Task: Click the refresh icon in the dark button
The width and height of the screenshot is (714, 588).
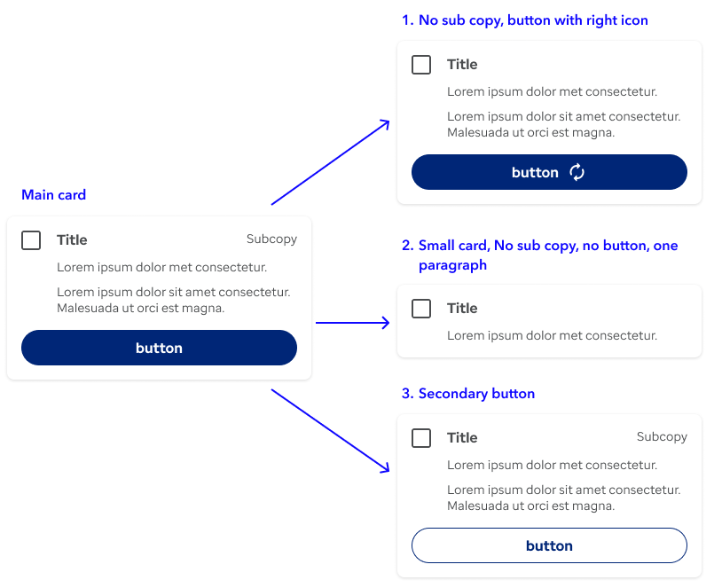Action: 577,172
